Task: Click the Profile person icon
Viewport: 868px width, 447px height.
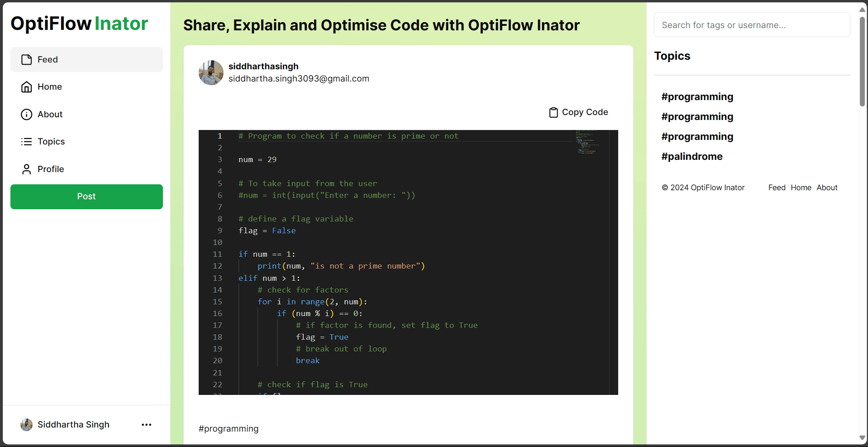Action: (x=27, y=169)
